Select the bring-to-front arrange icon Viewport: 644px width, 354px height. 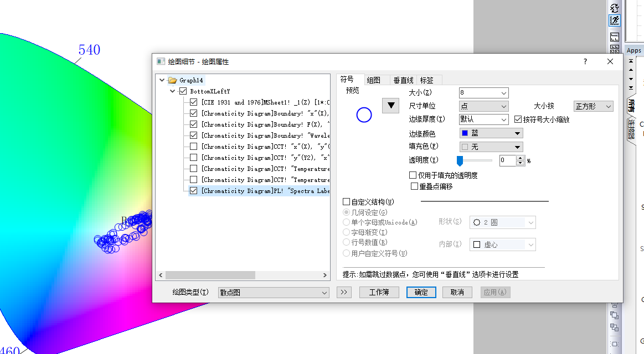coord(615,315)
